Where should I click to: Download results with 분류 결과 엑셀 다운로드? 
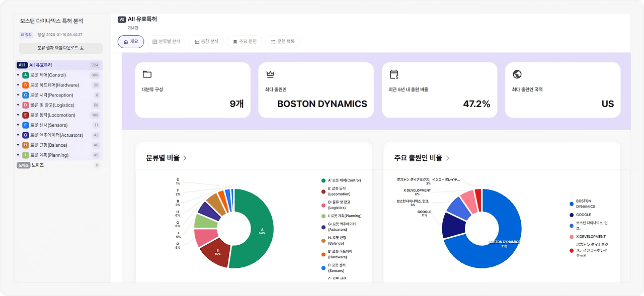[61, 48]
